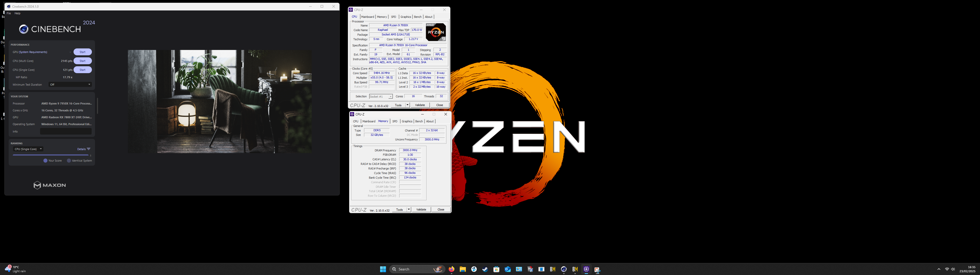The width and height of the screenshot is (980, 275).
Task: Click the Core Speed value 5484.16 MHz
Action: pos(382,73)
